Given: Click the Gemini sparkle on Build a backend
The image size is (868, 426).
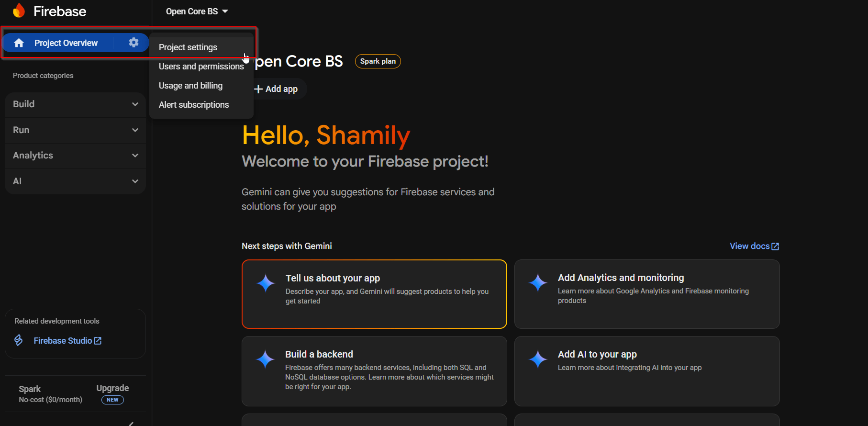Looking at the screenshot, I should click(265, 359).
